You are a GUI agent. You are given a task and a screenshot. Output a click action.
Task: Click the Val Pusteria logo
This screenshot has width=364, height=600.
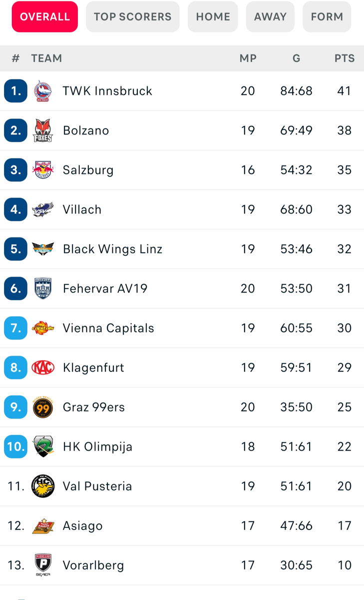point(43,486)
